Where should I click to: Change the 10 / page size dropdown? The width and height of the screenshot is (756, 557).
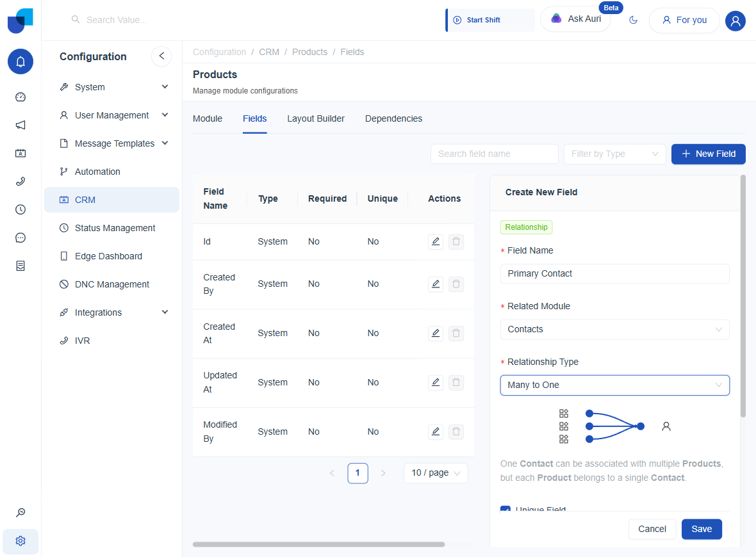(x=436, y=473)
